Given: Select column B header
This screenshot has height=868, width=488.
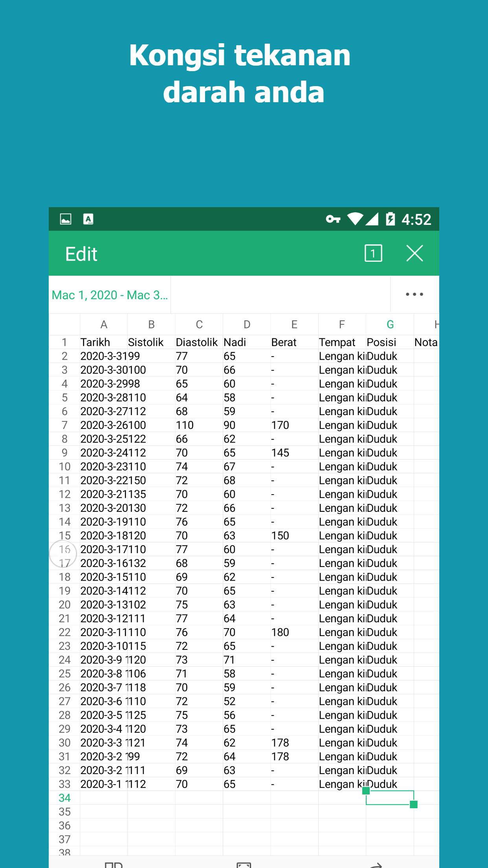Looking at the screenshot, I should (151, 324).
